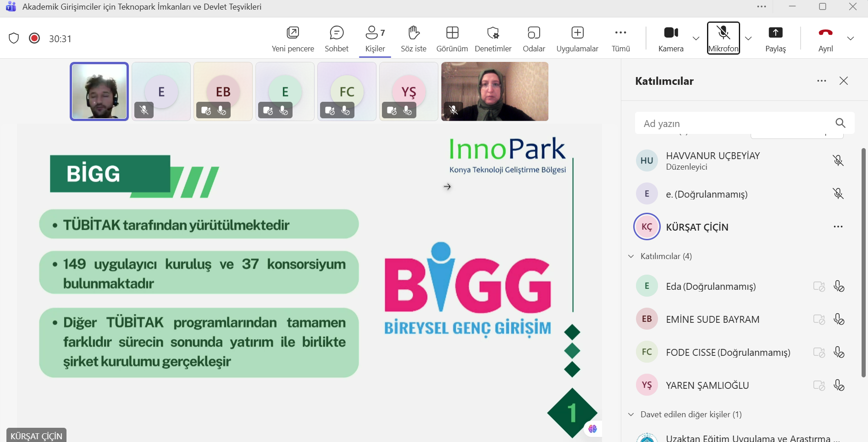Open more options for KÜRŞAT ÇİÇİN
This screenshot has height=442, width=868.
click(838, 227)
